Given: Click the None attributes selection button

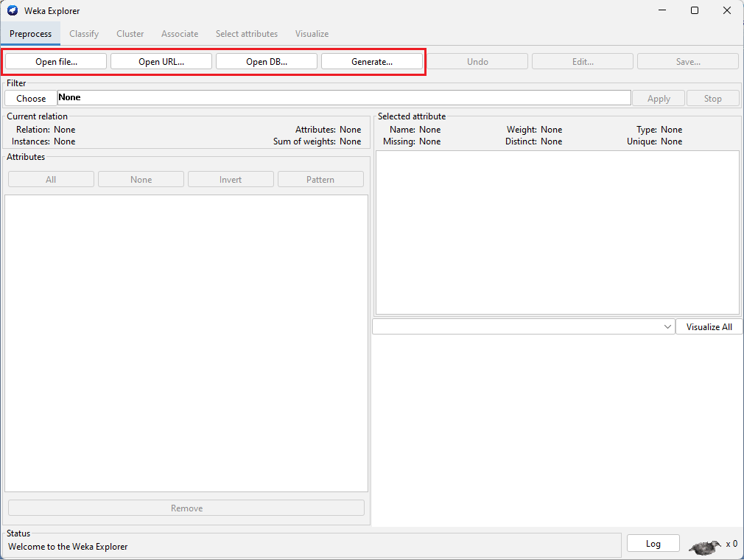Looking at the screenshot, I should click(x=141, y=179).
